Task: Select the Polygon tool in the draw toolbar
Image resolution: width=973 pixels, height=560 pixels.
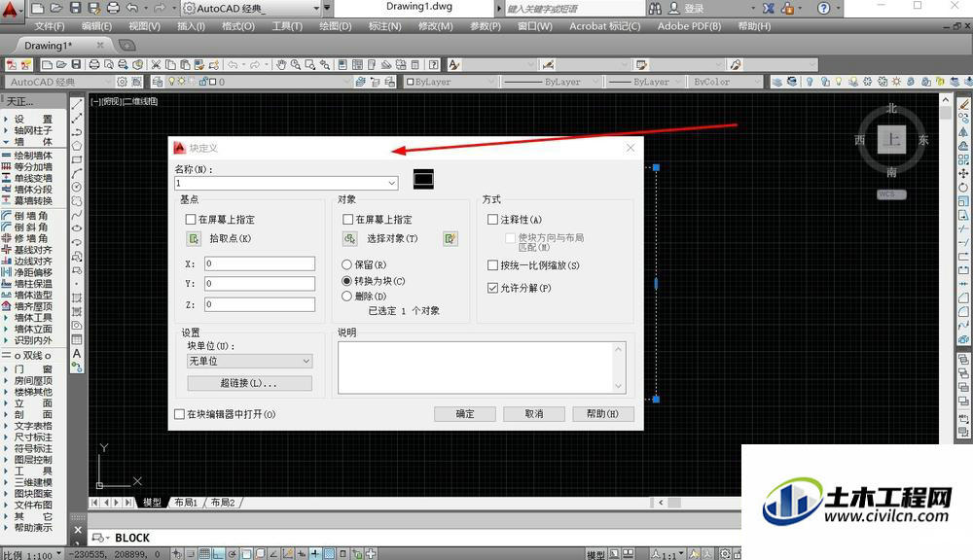Action: point(77,146)
